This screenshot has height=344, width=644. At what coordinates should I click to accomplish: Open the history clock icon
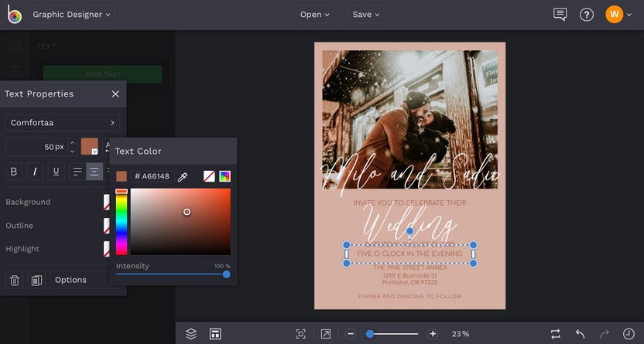629,334
